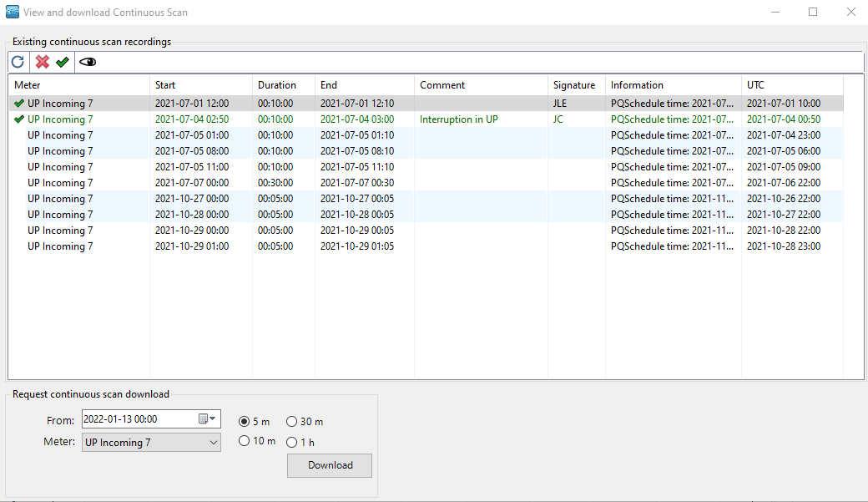
Task: Expand the Meter combo box
Action: coord(213,442)
